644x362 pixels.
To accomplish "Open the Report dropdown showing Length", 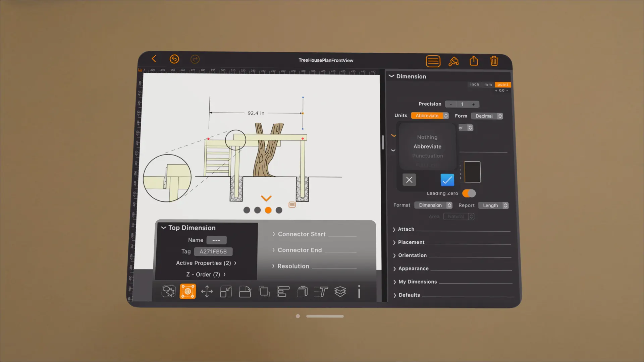I will point(493,205).
